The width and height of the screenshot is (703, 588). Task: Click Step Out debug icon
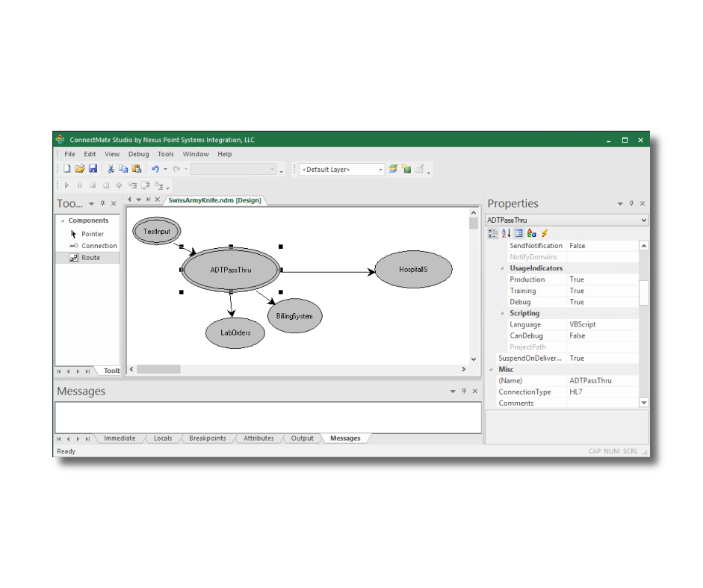click(158, 185)
